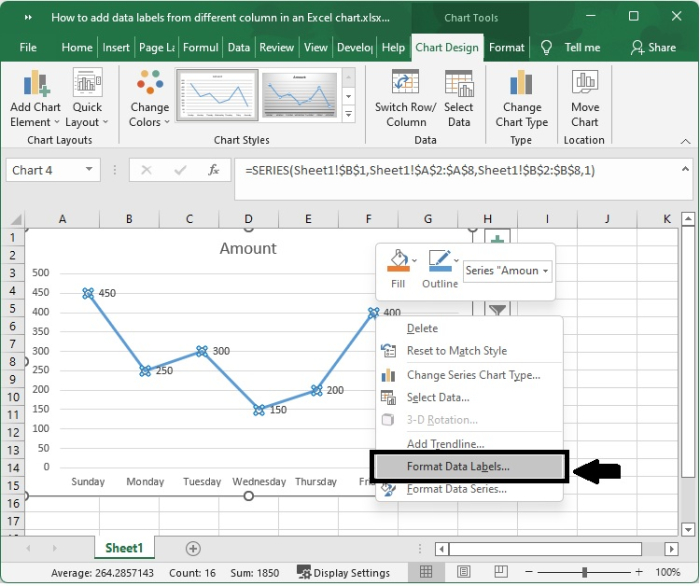
Task: Open the Data tab
Action: point(238,47)
